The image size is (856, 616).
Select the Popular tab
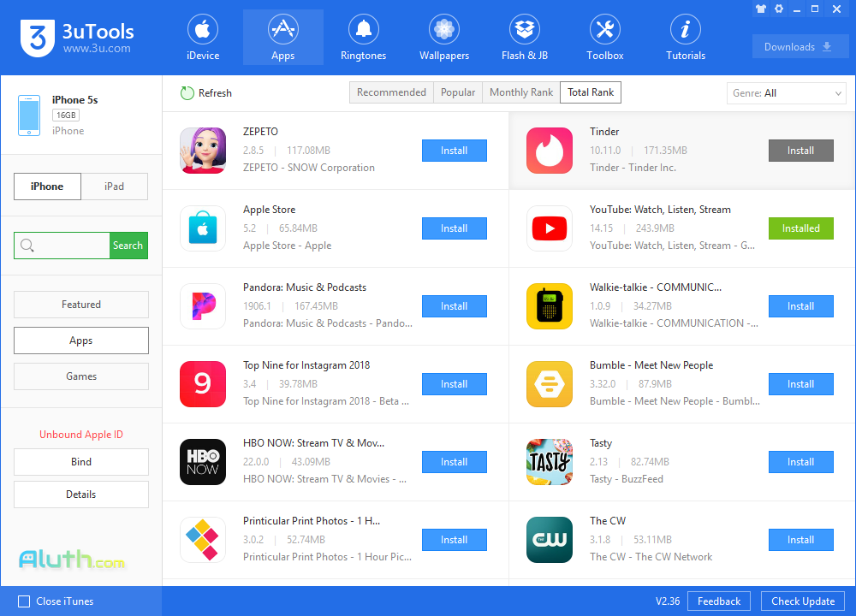[x=458, y=92]
